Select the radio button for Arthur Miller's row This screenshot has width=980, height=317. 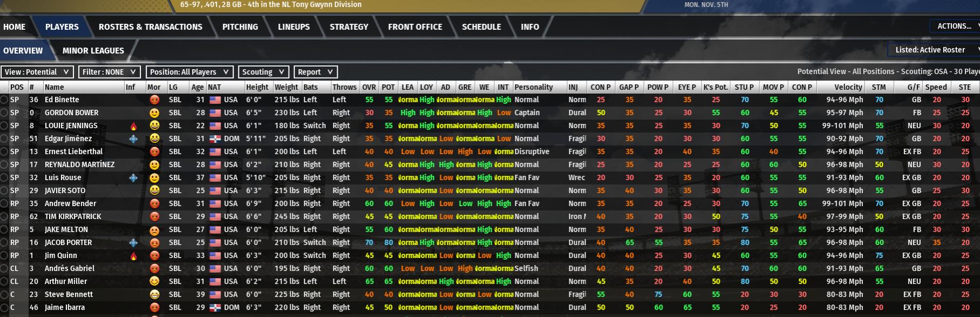[x=4, y=282]
